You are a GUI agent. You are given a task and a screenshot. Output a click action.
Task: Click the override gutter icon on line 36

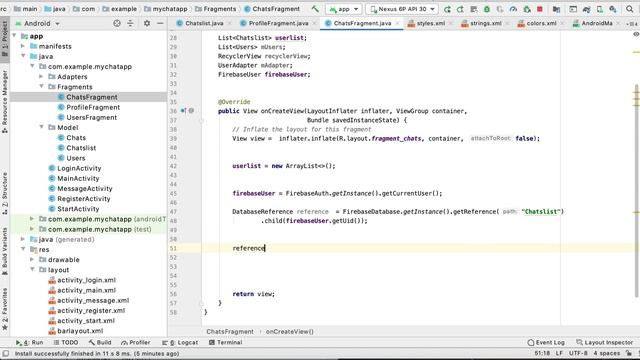coord(183,111)
